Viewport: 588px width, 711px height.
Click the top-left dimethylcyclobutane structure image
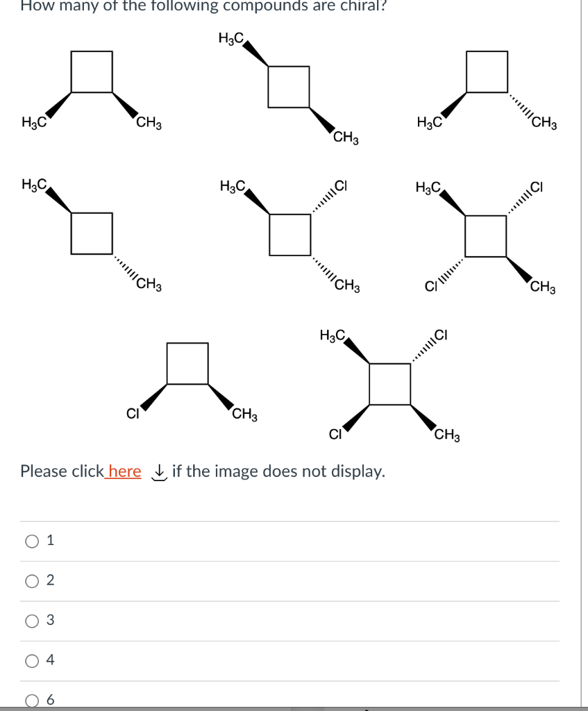[91, 83]
